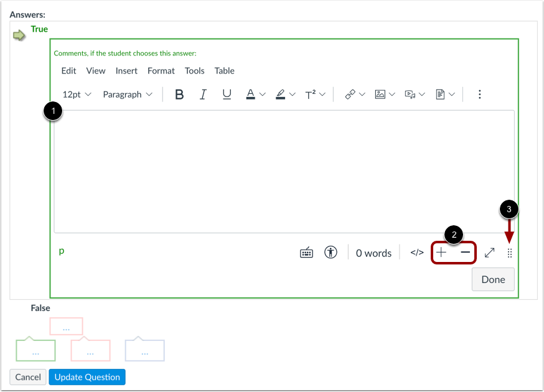The height and width of the screenshot is (392, 544).
Task: Click the link insert icon
Action: [x=350, y=95]
